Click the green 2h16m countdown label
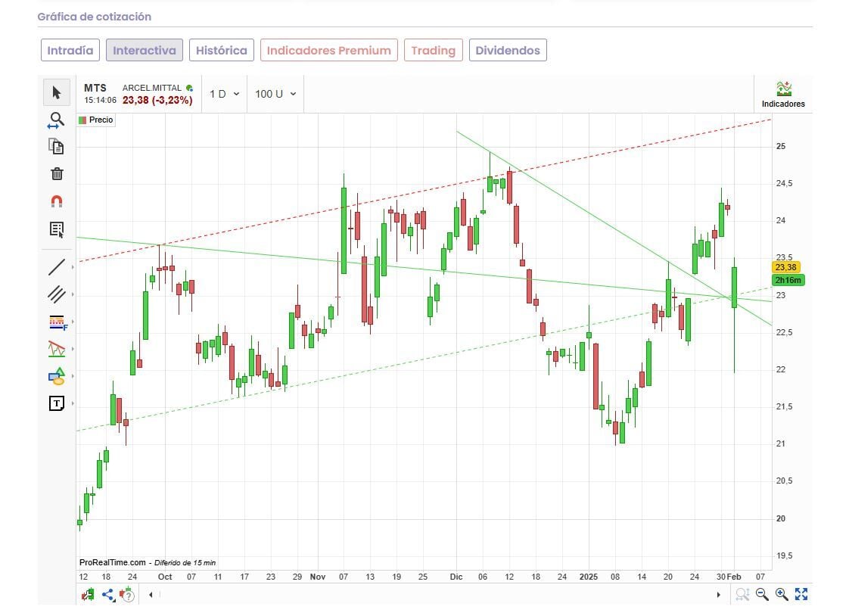Image resolution: width=852 pixels, height=616 pixels. [788, 280]
